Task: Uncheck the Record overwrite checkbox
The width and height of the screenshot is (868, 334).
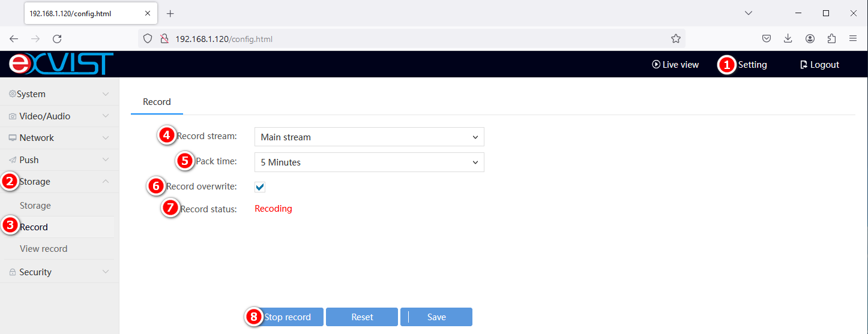Action: point(260,187)
